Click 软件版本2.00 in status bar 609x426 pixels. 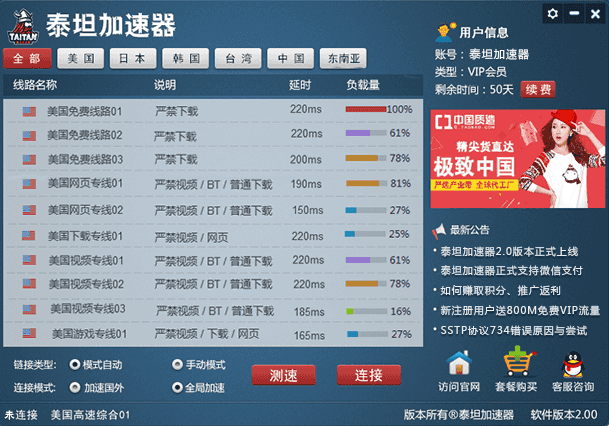click(x=564, y=415)
